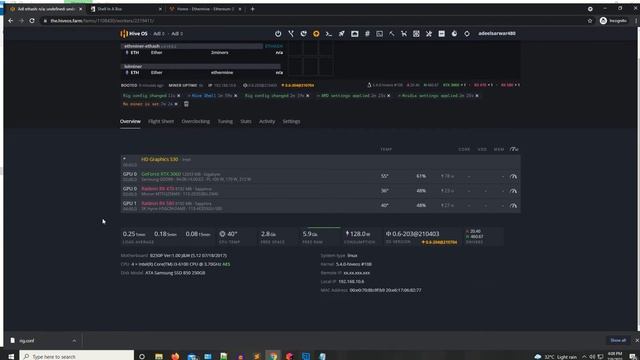Switch to the Overview tab
Image resolution: width=640 pixels, height=360 pixels.
pos(130,121)
